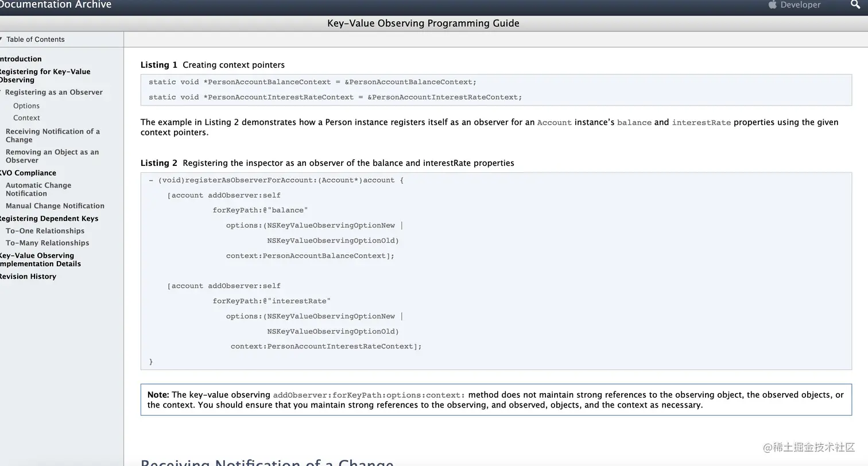Select To-One Relationships section
The height and width of the screenshot is (466, 868).
tap(45, 231)
